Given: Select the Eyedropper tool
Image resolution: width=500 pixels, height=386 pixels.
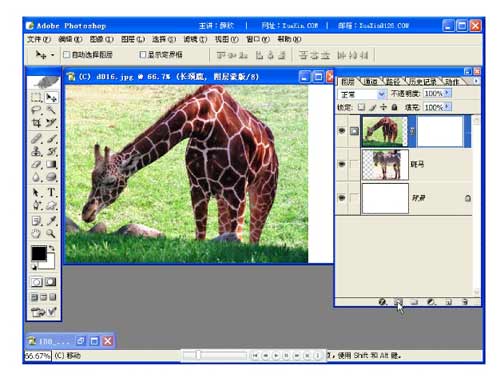Looking at the screenshot, I should pos(51,220).
